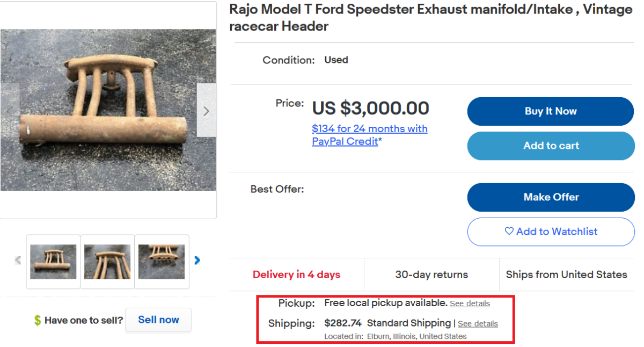The width and height of the screenshot is (644, 347).
Task: Add the manifold to cart
Action: tap(551, 146)
